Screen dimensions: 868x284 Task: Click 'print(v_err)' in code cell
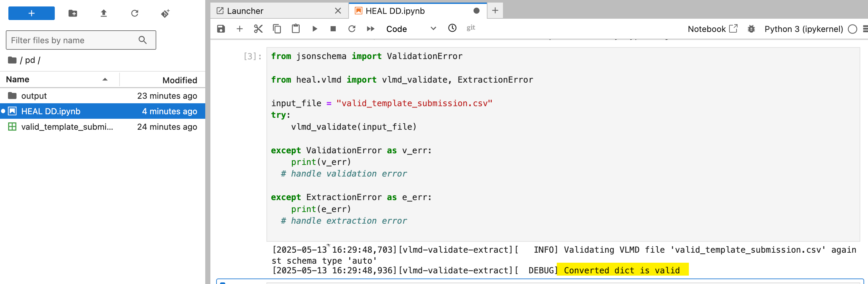[321, 162]
